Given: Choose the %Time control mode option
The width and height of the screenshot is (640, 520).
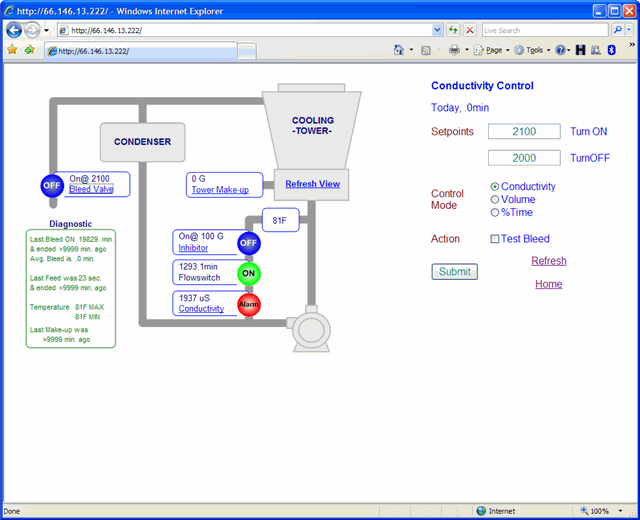Looking at the screenshot, I should (x=495, y=212).
